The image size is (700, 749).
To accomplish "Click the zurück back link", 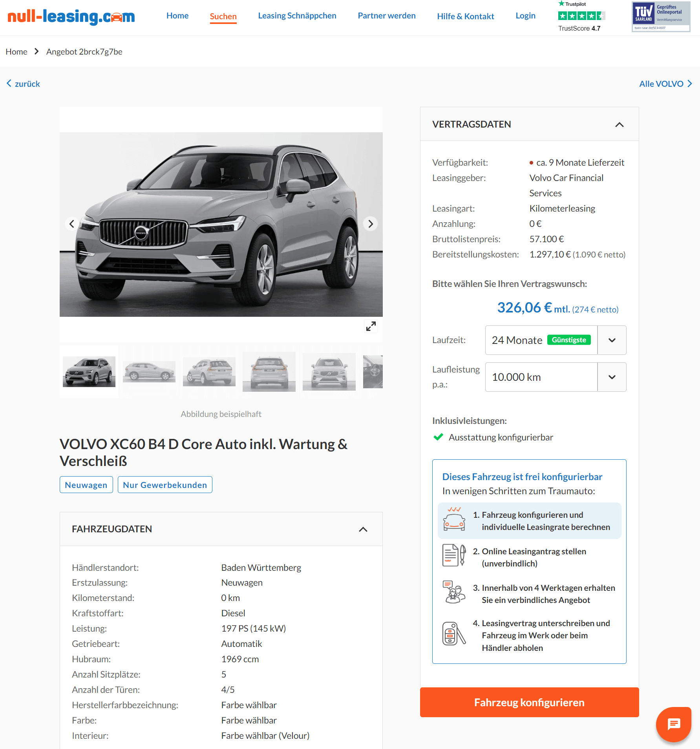I will pyautogui.click(x=24, y=84).
